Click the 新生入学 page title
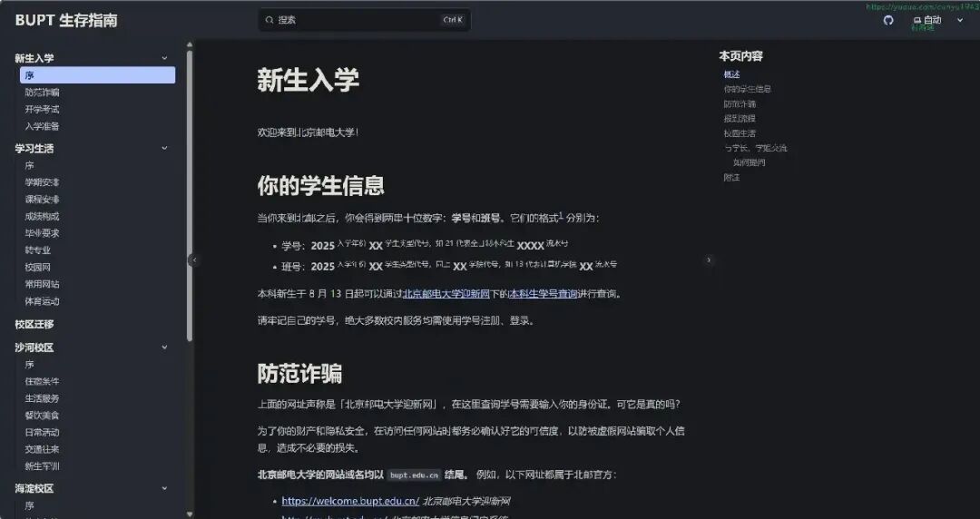The height and width of the screenshot is (519, 980). [x=309, y=80]
